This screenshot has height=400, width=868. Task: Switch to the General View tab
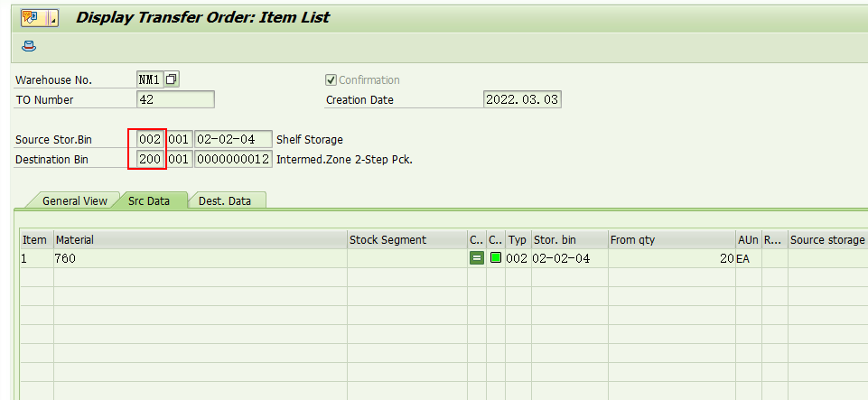pyautogui.click(x=74, y=200)
